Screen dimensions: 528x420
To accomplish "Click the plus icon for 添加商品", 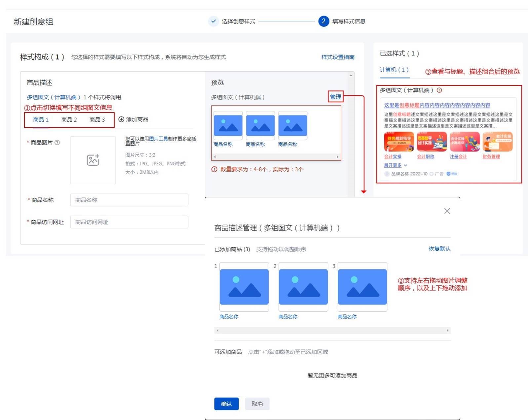I will [x=121, y=119].
